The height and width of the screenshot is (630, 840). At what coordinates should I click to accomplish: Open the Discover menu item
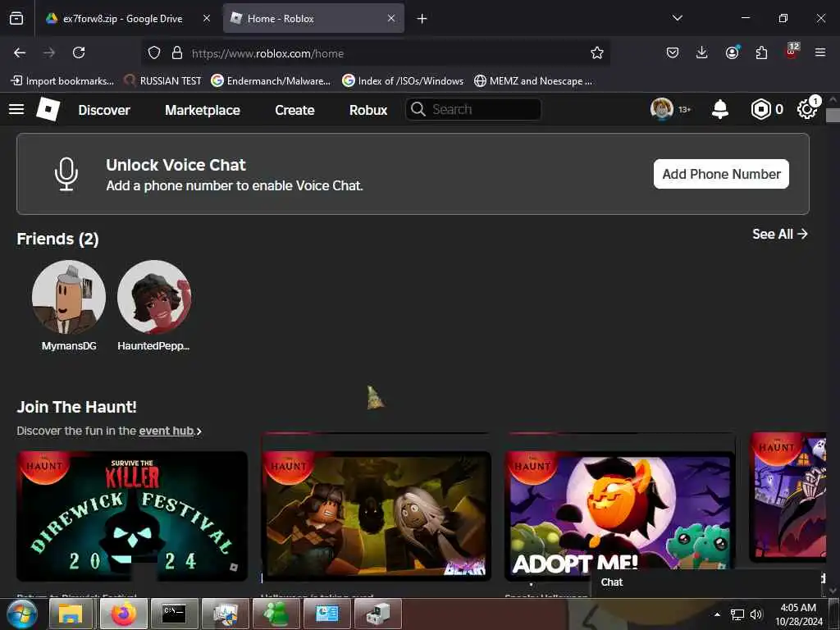point(104,110)
